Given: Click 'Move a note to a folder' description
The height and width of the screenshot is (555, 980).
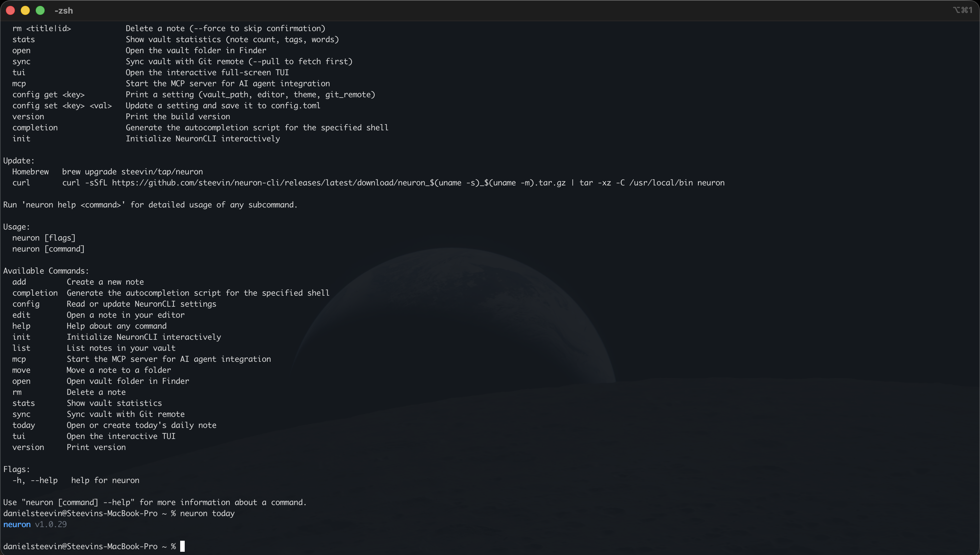Looking at the screenshot, I should (119, 371).
